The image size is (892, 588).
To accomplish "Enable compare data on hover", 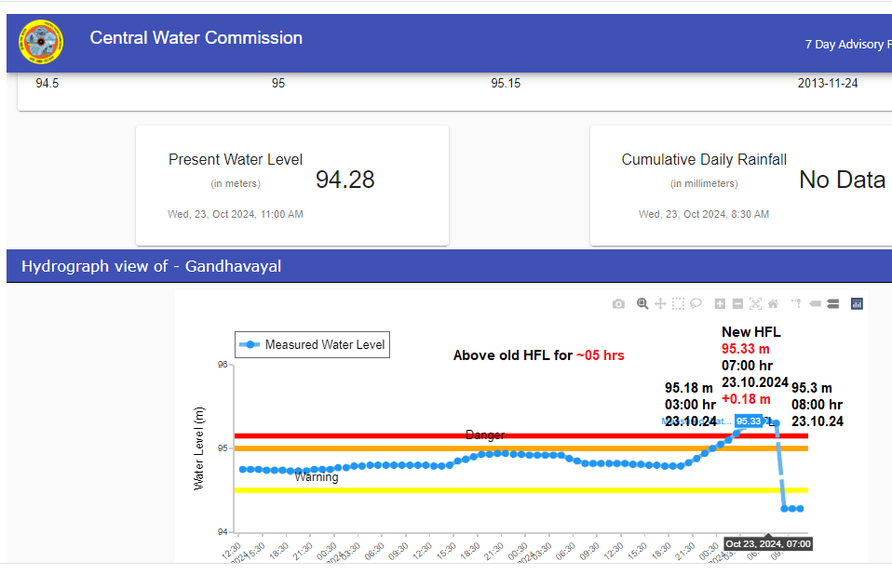I will click(x=832, y=303).
